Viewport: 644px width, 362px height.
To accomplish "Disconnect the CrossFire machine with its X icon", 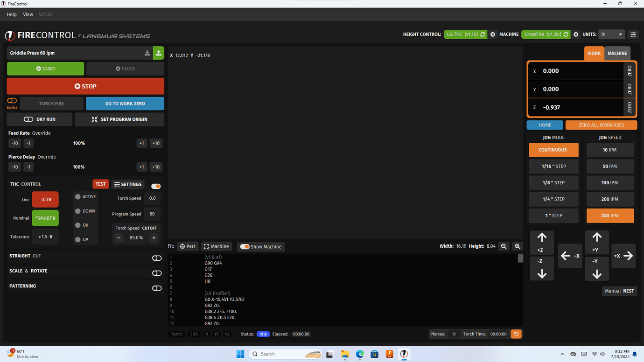I will click(x=575, y=34).
